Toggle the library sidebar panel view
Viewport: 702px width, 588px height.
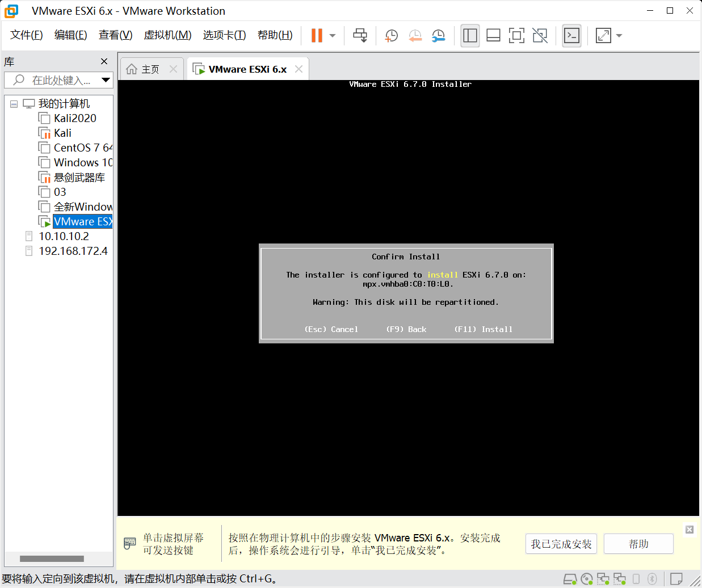[x=470, y=36]
